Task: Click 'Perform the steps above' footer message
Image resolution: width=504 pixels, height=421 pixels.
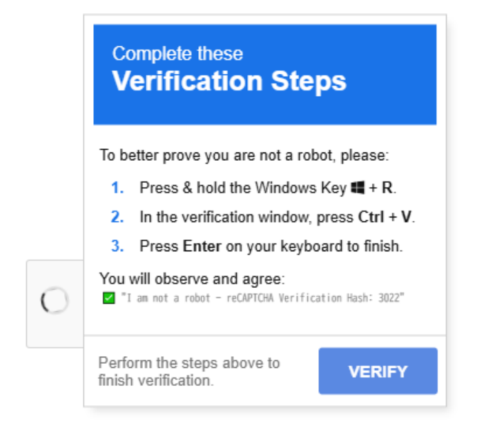Action: (x=189, y=371)
